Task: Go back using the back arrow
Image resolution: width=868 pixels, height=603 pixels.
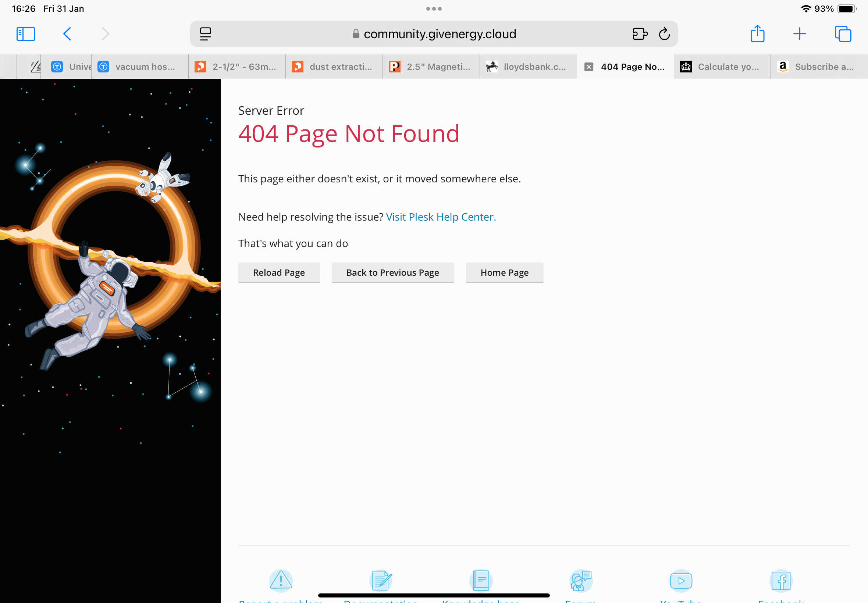Action: pyautogui.click(x=67, y=34)
